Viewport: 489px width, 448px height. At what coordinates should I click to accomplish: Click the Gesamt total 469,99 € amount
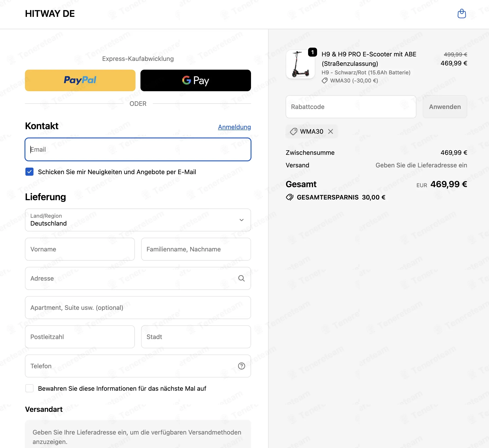click(x=449, y=184)
